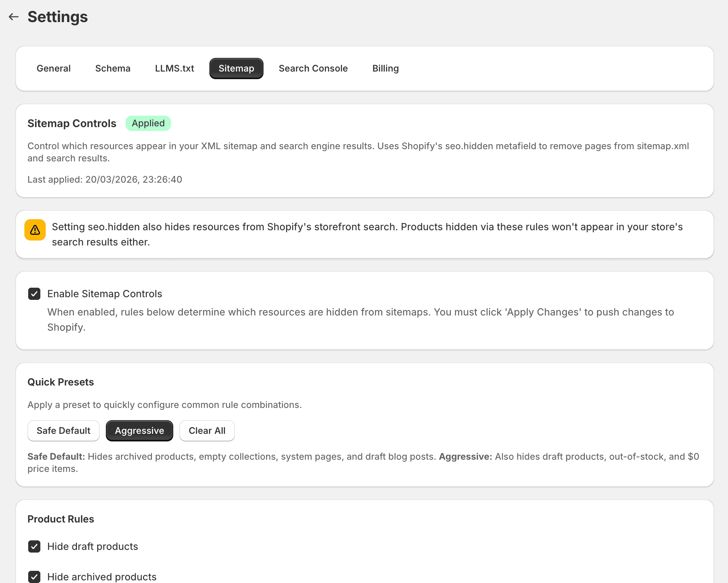The width and height of the screenshot is (728, 583).
Task: Uncheck Hide draft products
Action: [34, 546]
